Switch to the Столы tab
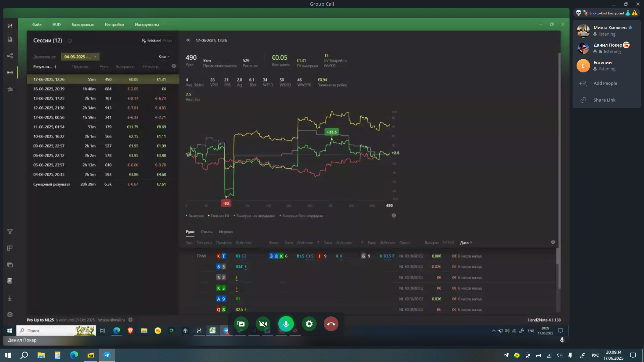The image size is (644, 362). pos(207,232)
